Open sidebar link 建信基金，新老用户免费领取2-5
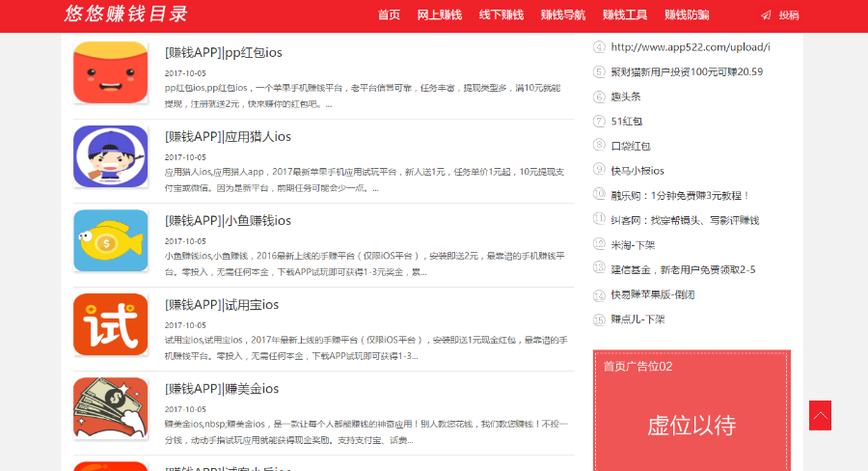Screen dimensions: 868x471 tap(683, 270)
